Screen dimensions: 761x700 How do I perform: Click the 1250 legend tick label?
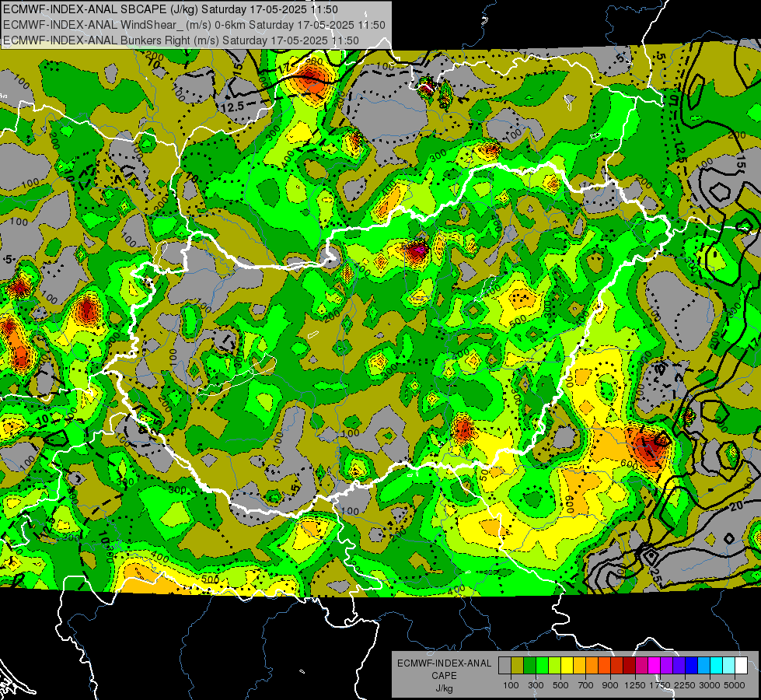tap(635, 685)
